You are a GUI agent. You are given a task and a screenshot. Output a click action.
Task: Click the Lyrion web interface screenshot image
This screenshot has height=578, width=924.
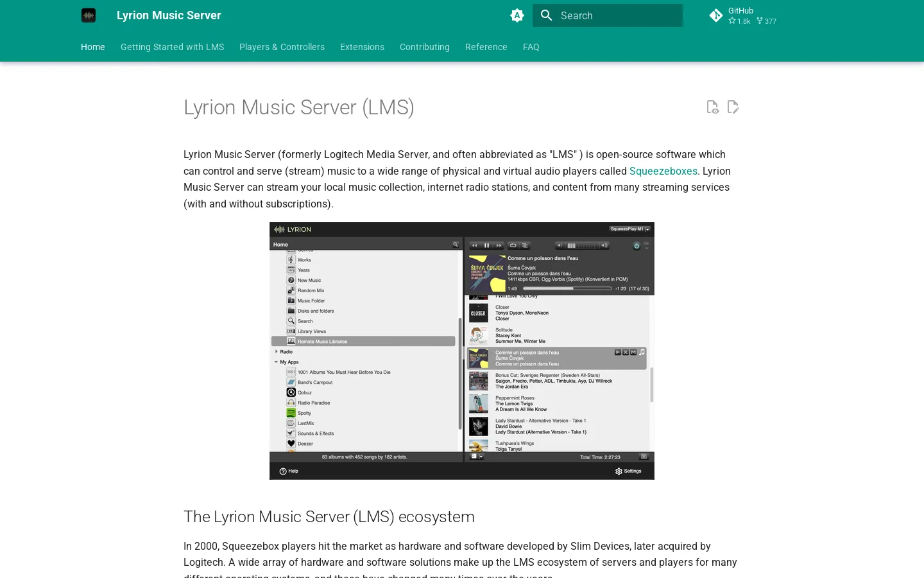(x=462, y=351)
